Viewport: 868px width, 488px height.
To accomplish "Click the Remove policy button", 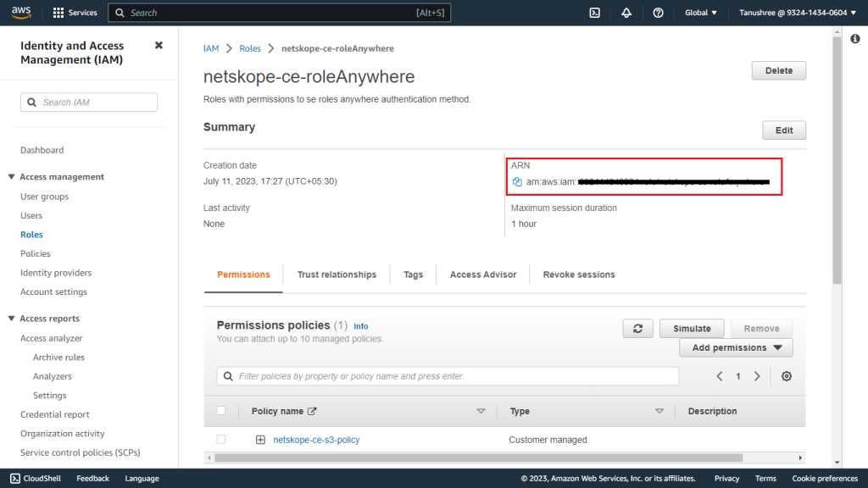I will [x=761, y=329].
